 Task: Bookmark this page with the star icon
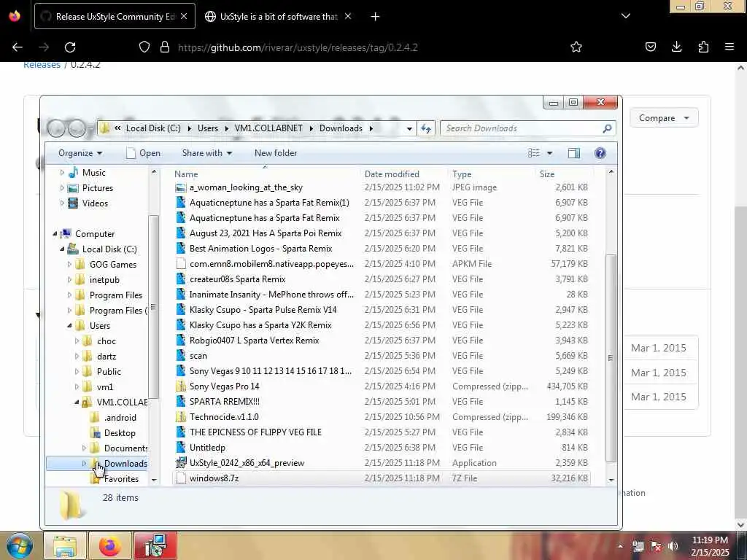click(x=576, y=47)
